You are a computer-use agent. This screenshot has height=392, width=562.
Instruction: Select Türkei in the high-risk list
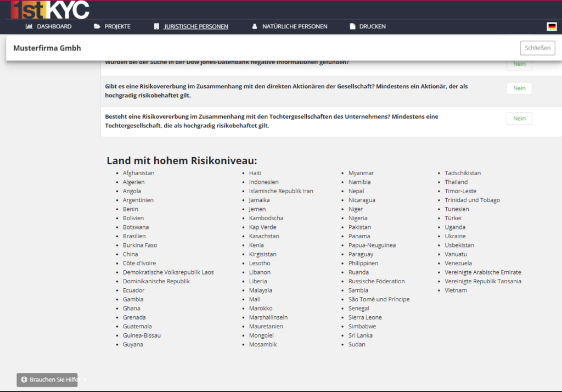tap(453, 218)
